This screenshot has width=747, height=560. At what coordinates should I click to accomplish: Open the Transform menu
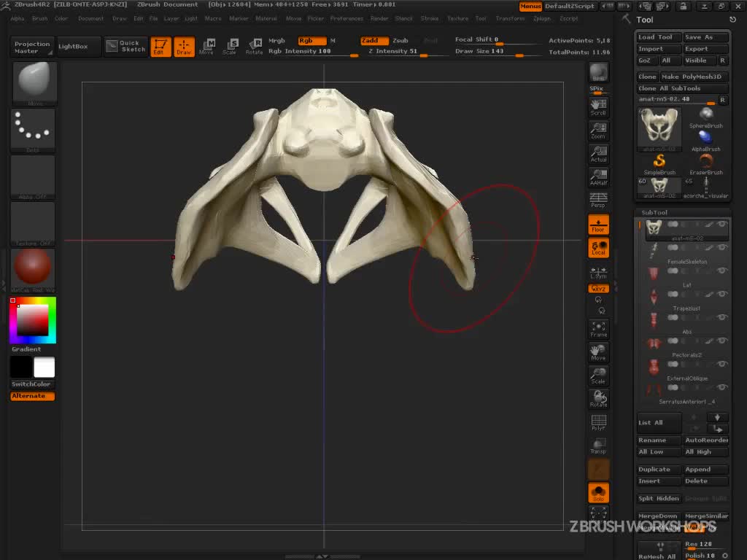tap(510, 18)
